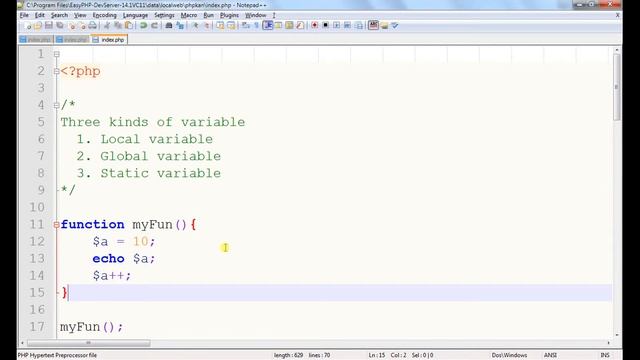
Task: Toggle the function list toolbar icon
Action: point(300,26)
